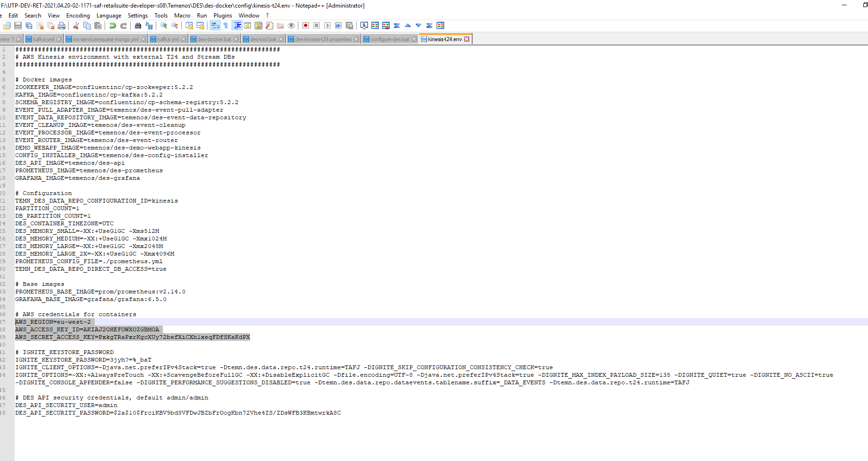Close the des-kinesis-t24.properties tab

357,39
